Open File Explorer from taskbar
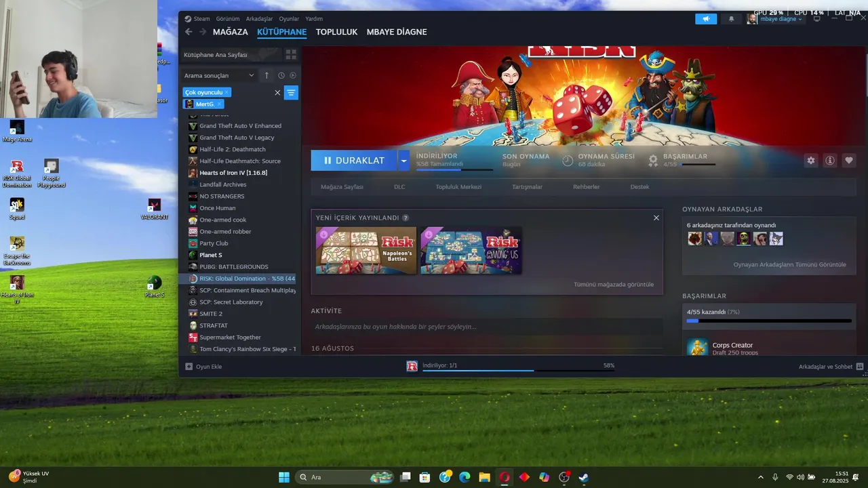868x488 pixels. click(484, 477)
